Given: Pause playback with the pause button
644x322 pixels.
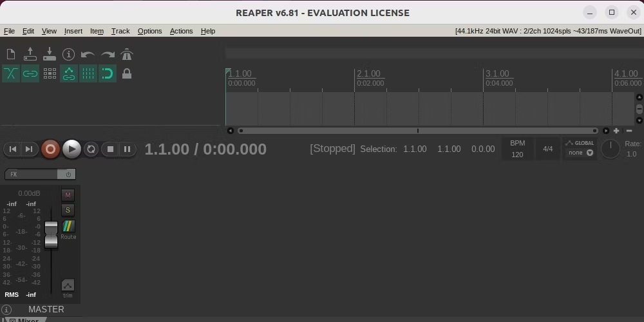Looking at the screenshot, I should [x=128, y=149].
